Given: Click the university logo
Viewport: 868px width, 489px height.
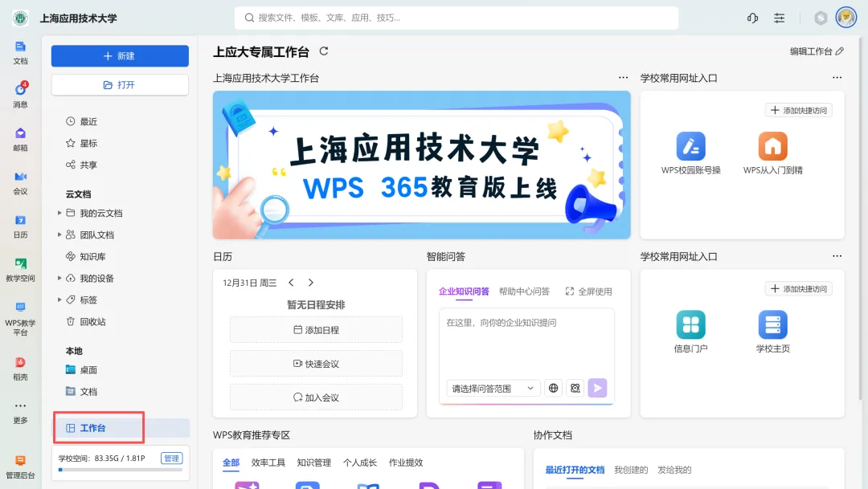Looking at the screenshot, I should point(20,18).
